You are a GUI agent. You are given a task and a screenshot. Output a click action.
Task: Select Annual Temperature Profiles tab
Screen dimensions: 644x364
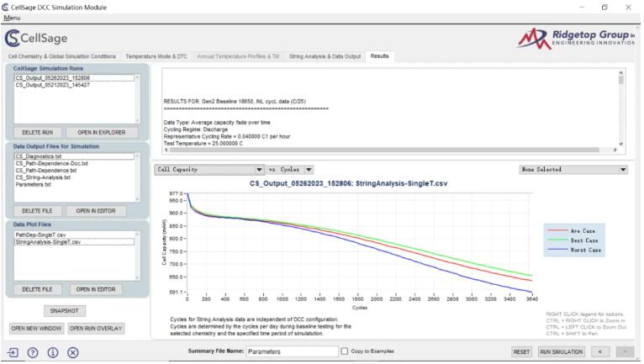(x=238, y=56)
